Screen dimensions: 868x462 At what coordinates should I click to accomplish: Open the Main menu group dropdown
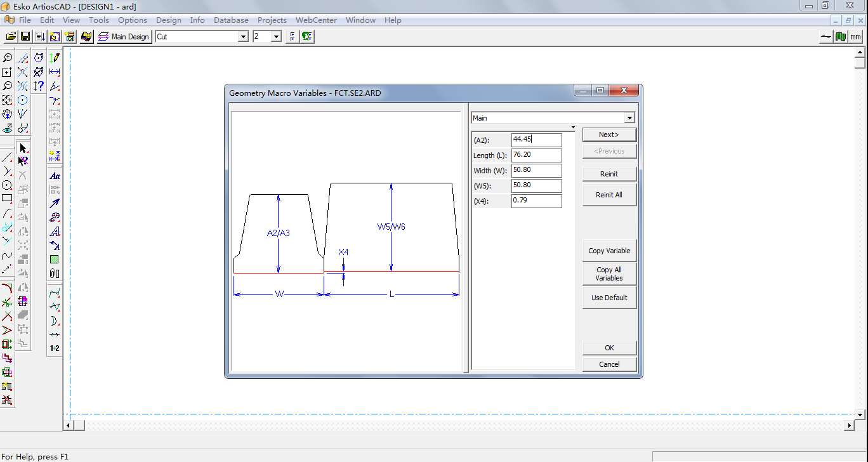pos(629,118)
